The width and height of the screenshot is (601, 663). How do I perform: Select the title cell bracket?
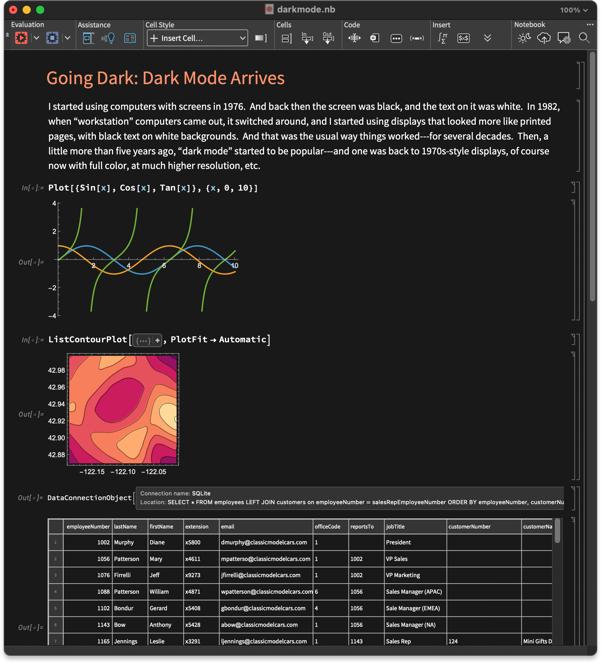580,76
